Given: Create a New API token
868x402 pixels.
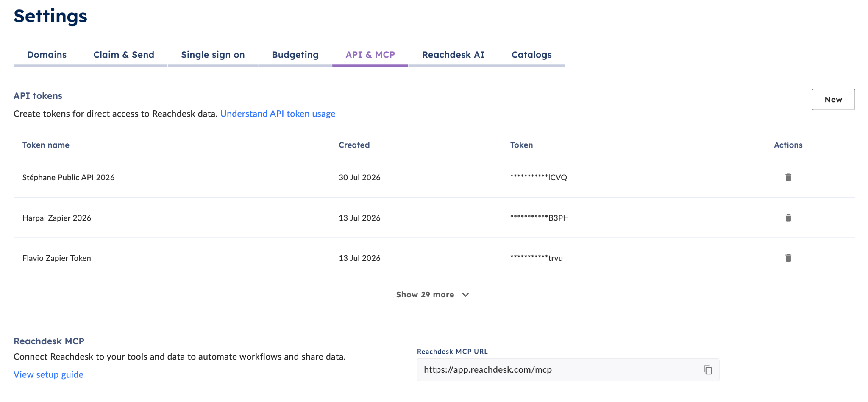Looking at the screenshot, I should (833, 100).
